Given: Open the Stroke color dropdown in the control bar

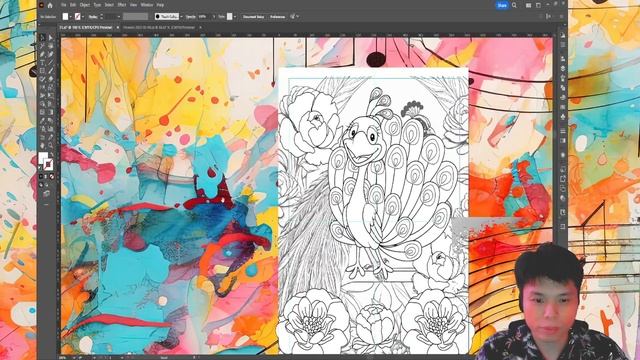Looking at the screenshot, I should point(83,17).
